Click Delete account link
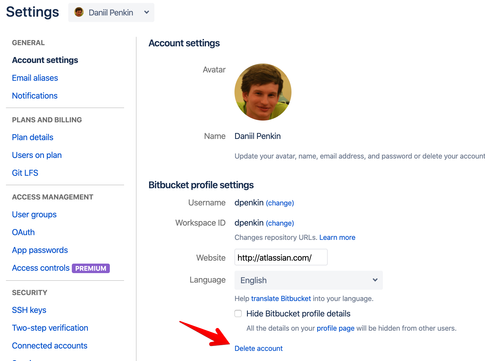The width and height of the screenshot is (485, 361). point(259,348)
